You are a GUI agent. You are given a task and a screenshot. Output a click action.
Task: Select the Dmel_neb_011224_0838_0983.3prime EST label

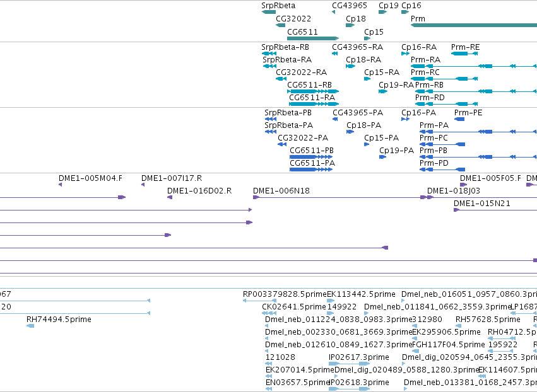(x=338, y=320)
